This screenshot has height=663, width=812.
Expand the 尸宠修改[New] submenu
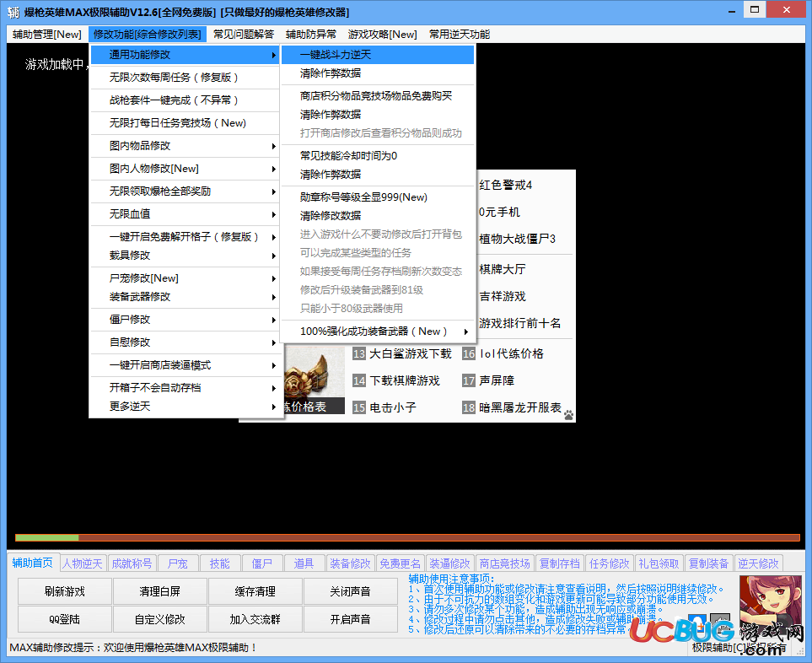(x=186, y=278)
